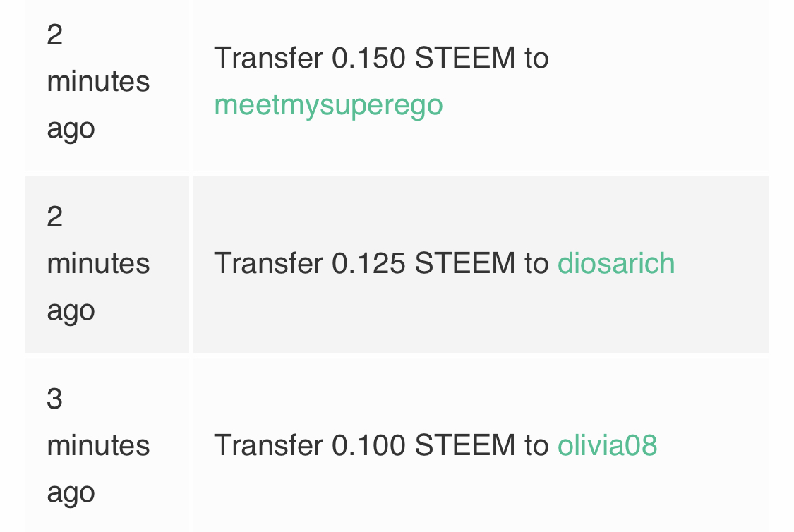Open the meetmysuperego account link
The width and height of the screenshot is (794, 532).
(x=329, y=106)
